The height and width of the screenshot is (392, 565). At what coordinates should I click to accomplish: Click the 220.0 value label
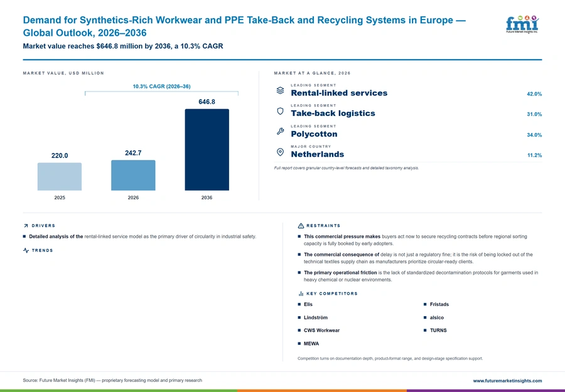pos(60,156)
